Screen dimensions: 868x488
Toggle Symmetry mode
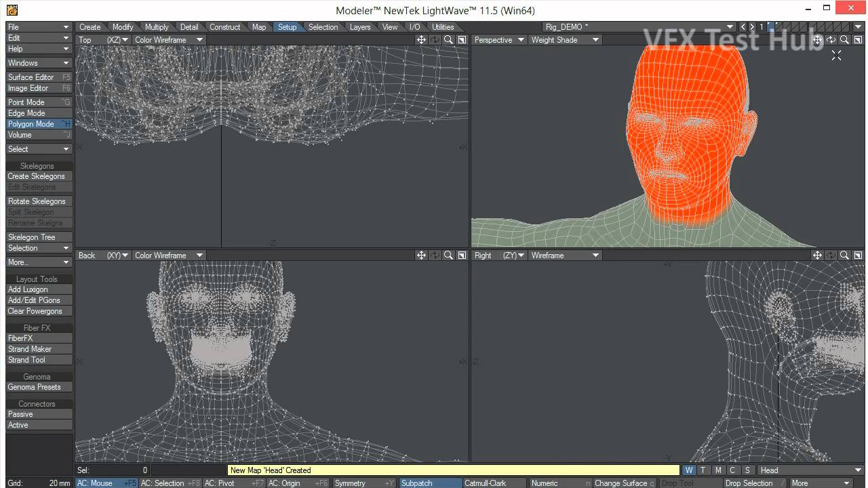363,483
